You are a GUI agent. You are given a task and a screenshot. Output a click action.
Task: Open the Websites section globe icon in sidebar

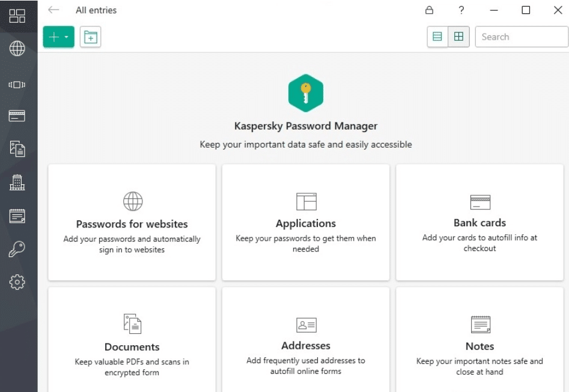click(17, 49)
